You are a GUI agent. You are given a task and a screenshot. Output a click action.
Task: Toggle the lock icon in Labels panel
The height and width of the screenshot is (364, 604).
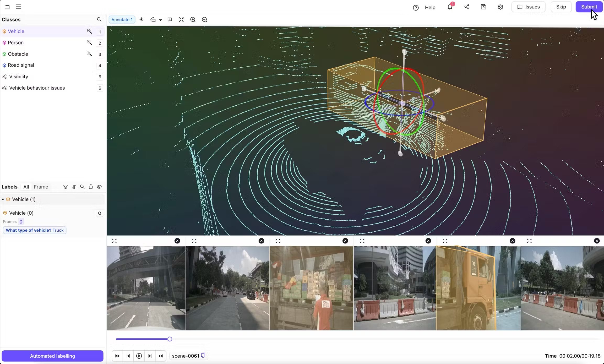click(x=91, y=187)
